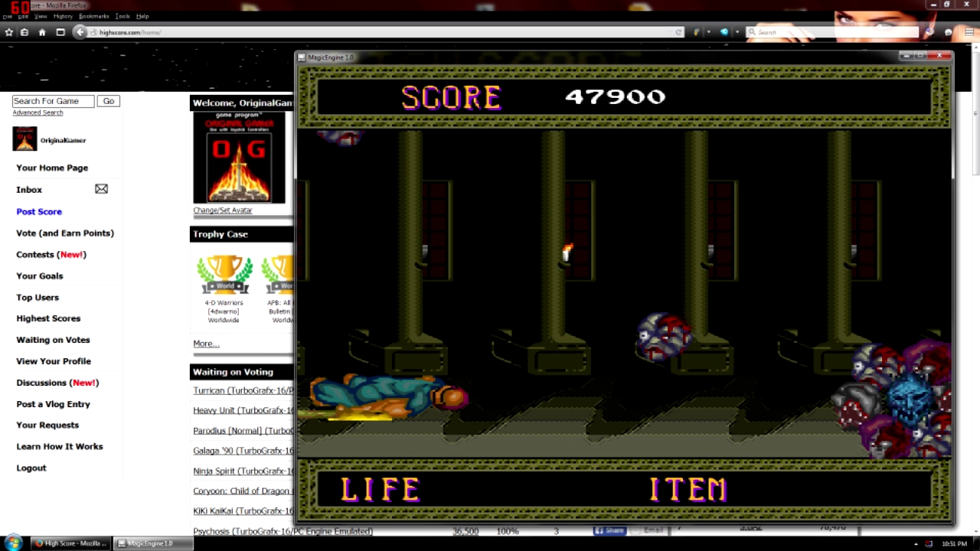
Task: Open the Psychosis voting entry
Action: 283,531
